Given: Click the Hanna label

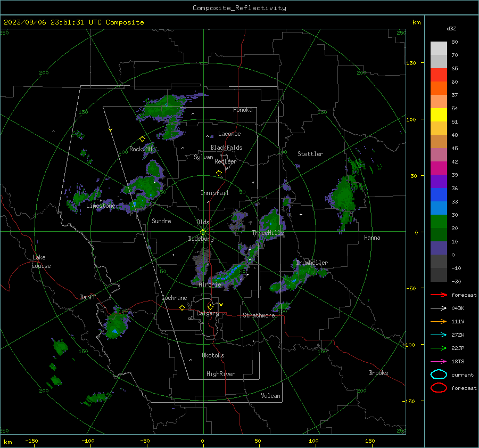Looking at the screenshot, I should 372,238.
